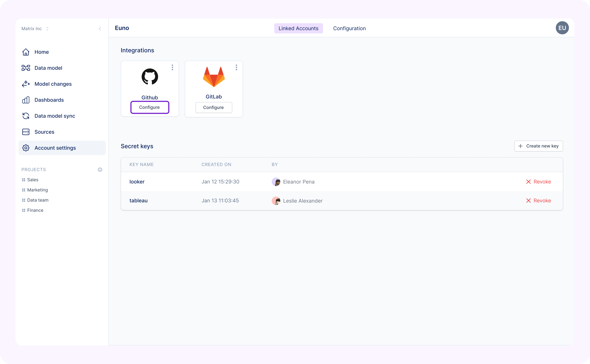The height and width of the screenshot is (364, 590).
Task: Collapse the sidebar with the left chevron
Action: [x=100, y=29]
